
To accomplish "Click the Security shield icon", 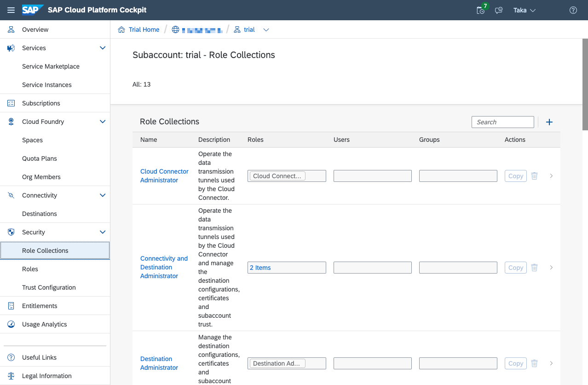I will click(x=11, y=232).
